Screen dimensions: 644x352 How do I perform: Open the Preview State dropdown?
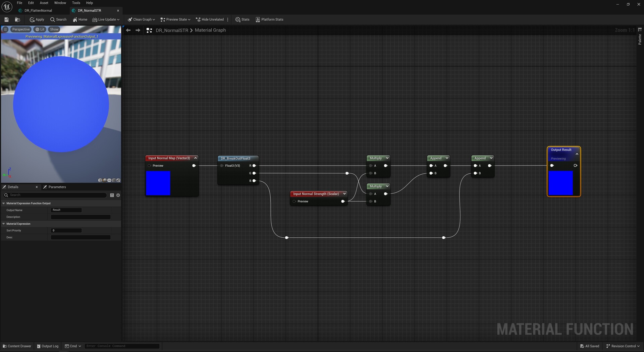pyautogui.click(x=175, y=19)
